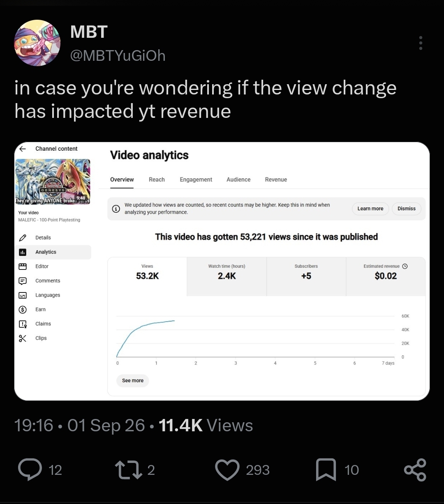Open the share icon
Screen dimensions: 444x504
tap(415, 470)
